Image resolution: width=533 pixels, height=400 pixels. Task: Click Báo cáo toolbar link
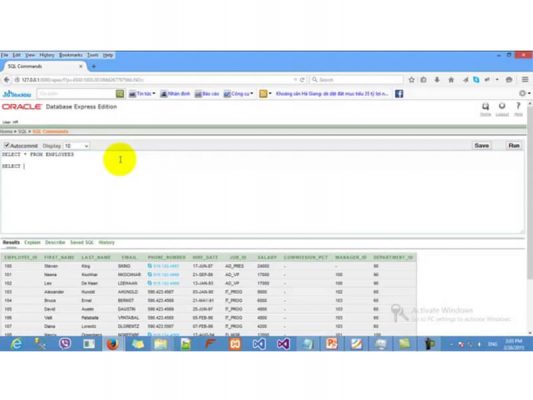tap(207, 94)
